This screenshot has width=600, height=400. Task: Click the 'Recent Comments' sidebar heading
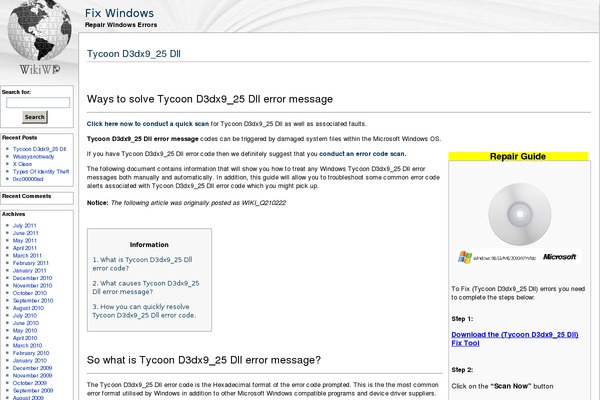click(x=26, y=196)
